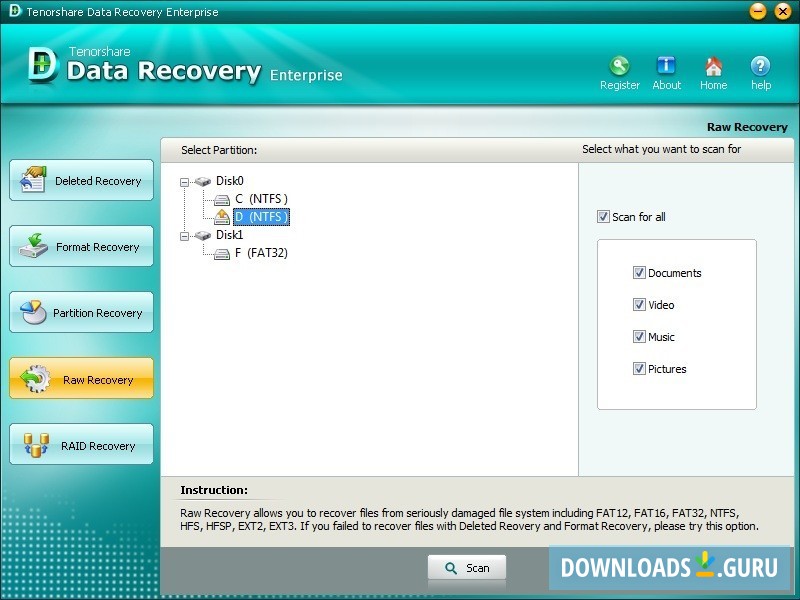Click the Disk0 hard drive icon
The width and height of the screenshot is (800, 600).
coord(203,181)
